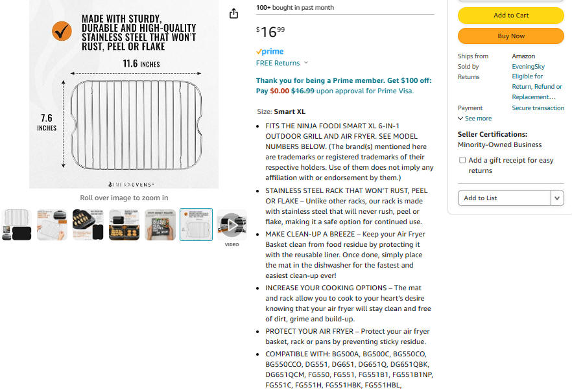
Task: Open Eligible for Return, Refund or Replacement link
Action: pyautogui.click(x=537, y=87)
